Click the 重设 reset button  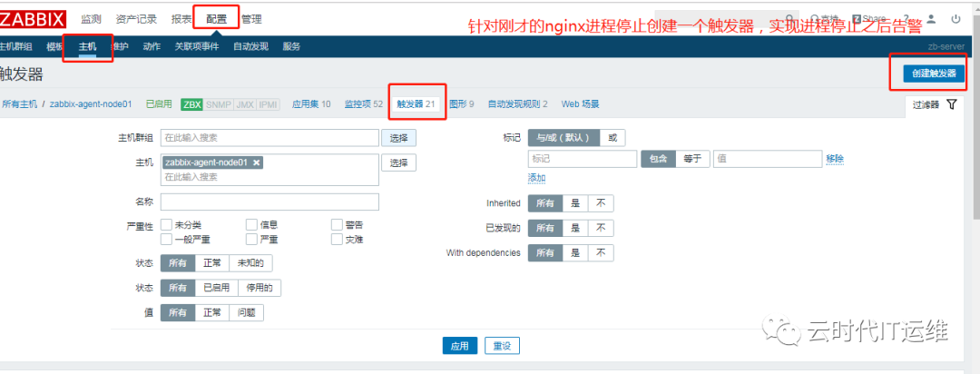pos(502,345)
